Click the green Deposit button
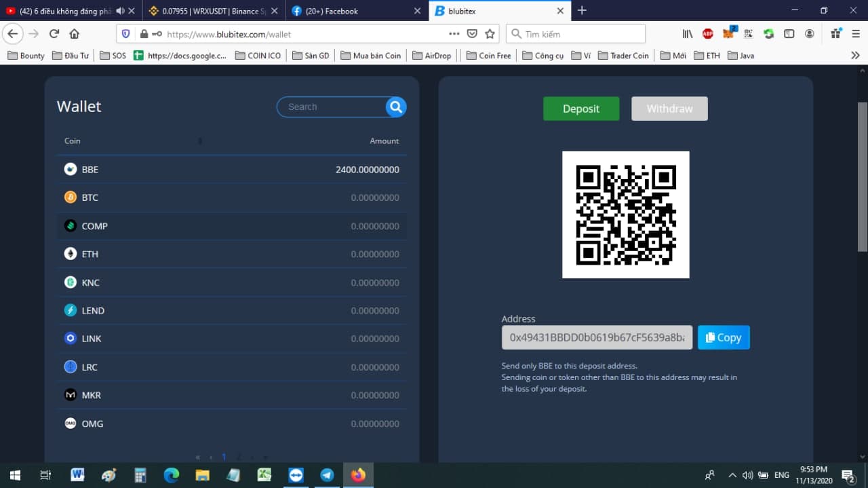Screen dimensions: 868x488 [x=581, y=109]
